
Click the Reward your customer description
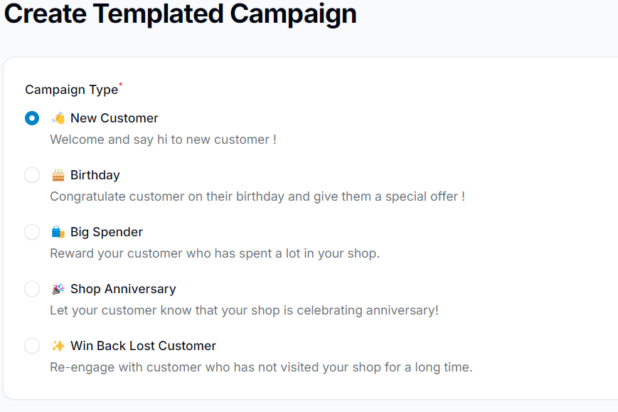215,253
